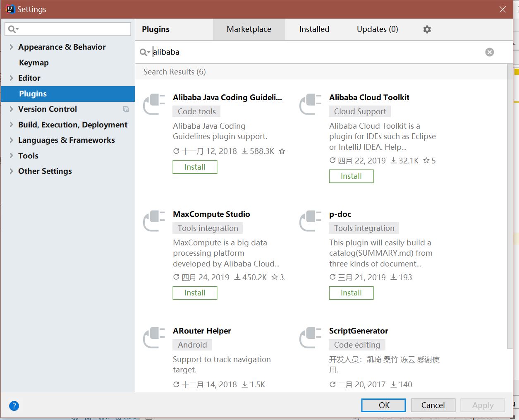Click MaxCompute Studio's Tools integration tag
Image resolution: width=519 pixels, height=420 pixels.
point(208,228)
